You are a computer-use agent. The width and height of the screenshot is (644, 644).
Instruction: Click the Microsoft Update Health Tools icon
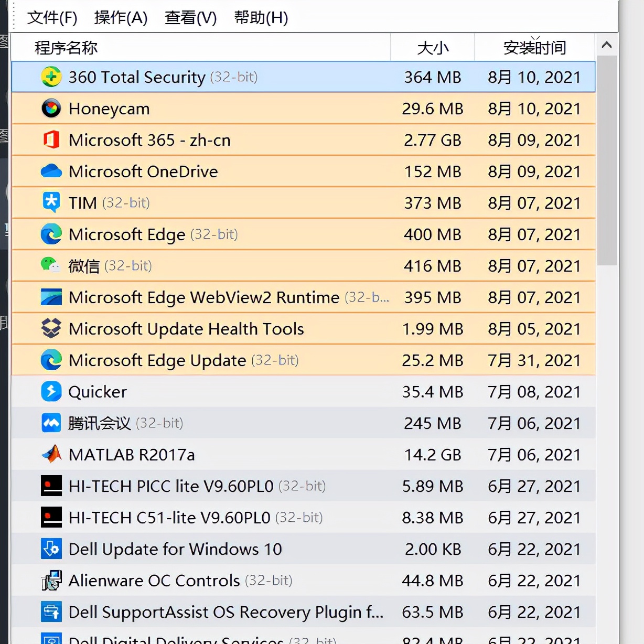coord(51,329)
